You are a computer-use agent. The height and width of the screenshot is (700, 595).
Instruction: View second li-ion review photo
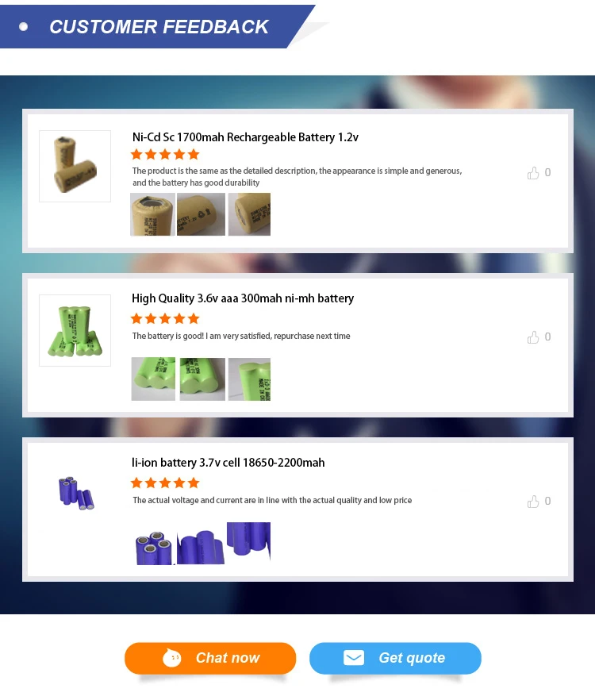pyautogui.click(x=201, y=546)
